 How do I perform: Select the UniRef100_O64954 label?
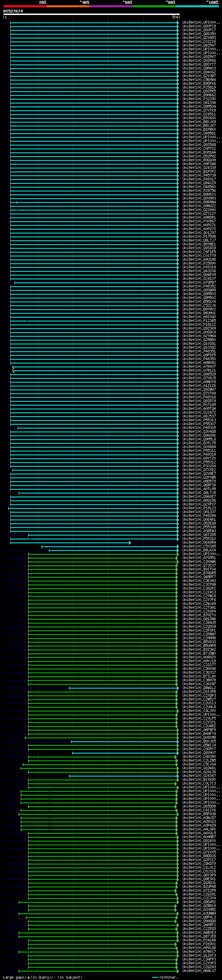pyautogui.click(x=199, y=543)
